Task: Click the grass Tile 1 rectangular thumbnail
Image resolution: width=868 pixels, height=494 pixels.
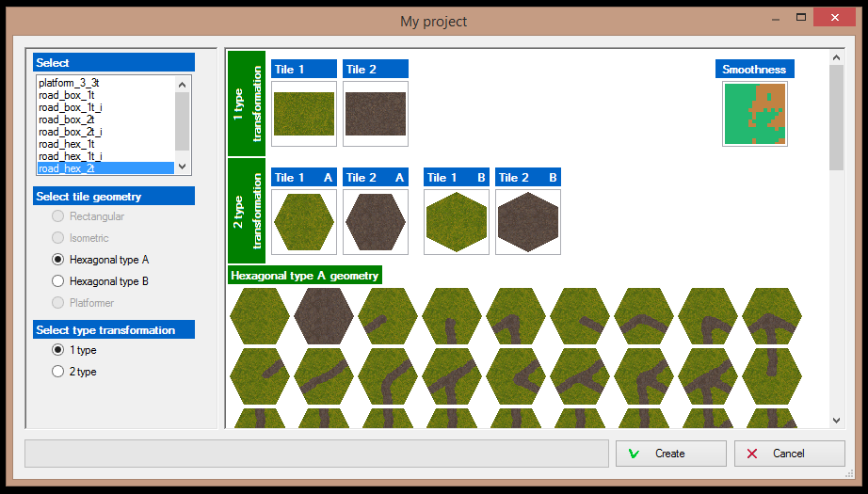Action: pyautogui.click(x=303, y=114)
